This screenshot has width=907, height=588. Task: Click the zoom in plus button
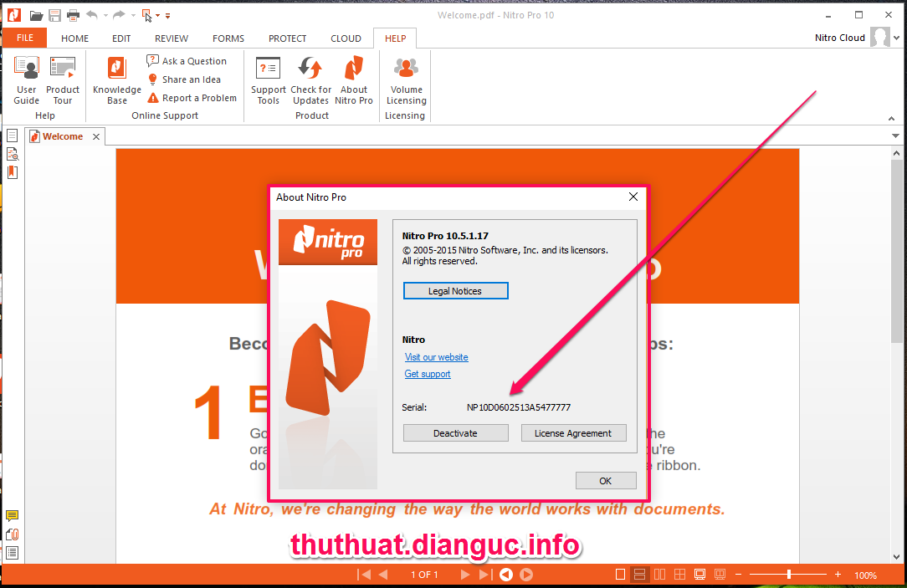pyautogui.click(x=838, y=575)
